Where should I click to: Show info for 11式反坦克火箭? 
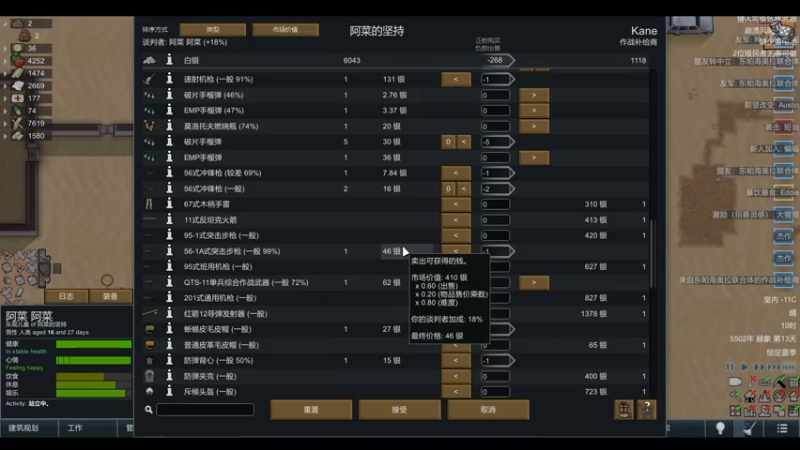tap(169, 220)
